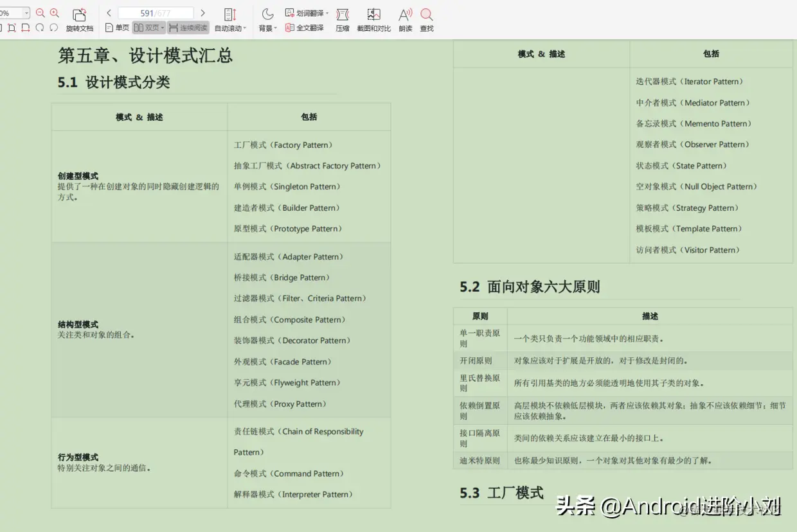Select 原型模式 (Prototype Pattern) text

coord(288,229)
